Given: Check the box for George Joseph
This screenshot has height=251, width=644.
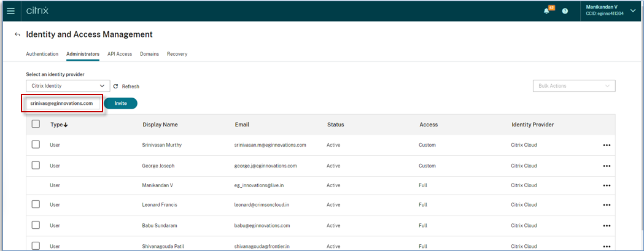Looking at the screenshot, I should pos(36,164).
